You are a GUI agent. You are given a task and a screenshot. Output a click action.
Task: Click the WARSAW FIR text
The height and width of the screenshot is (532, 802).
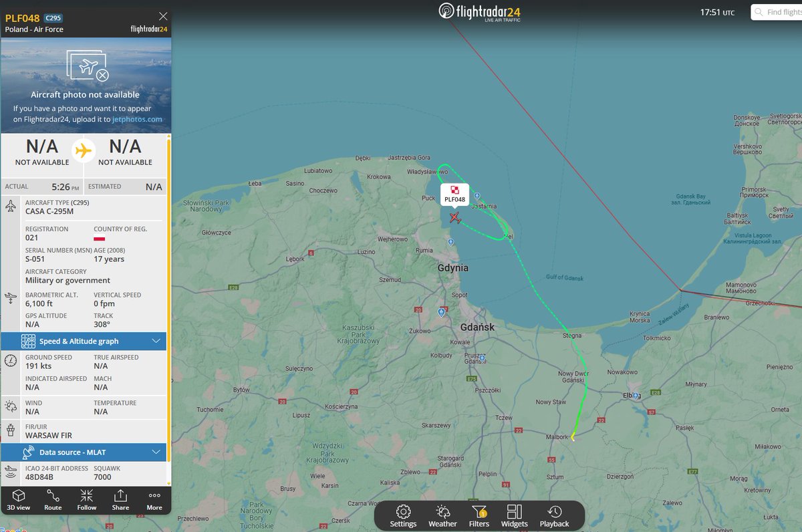pyautogui.click(x=49, y=435)
